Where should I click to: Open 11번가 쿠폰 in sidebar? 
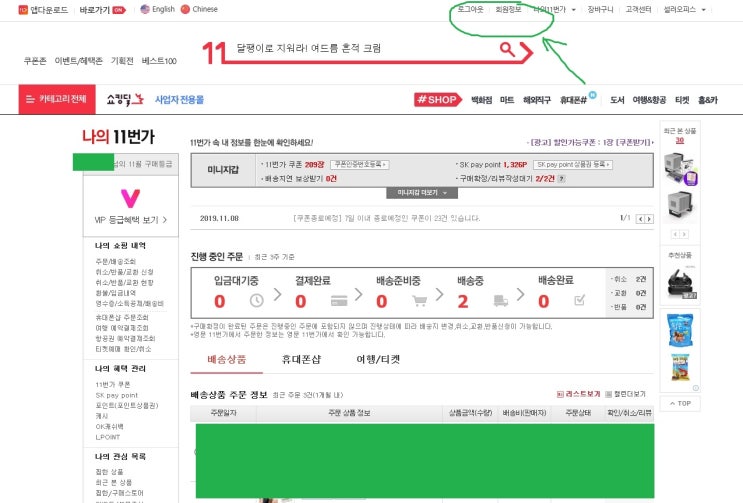(x=113, y=385)
